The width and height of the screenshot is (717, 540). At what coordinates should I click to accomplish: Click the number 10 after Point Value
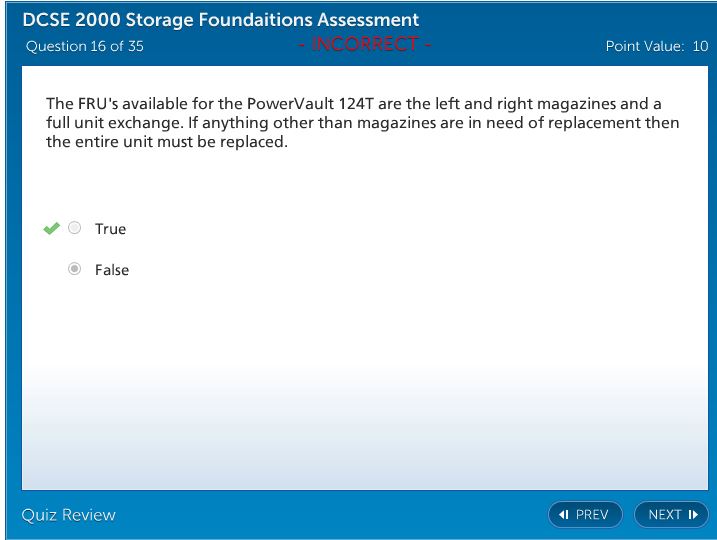click(700, 46)
